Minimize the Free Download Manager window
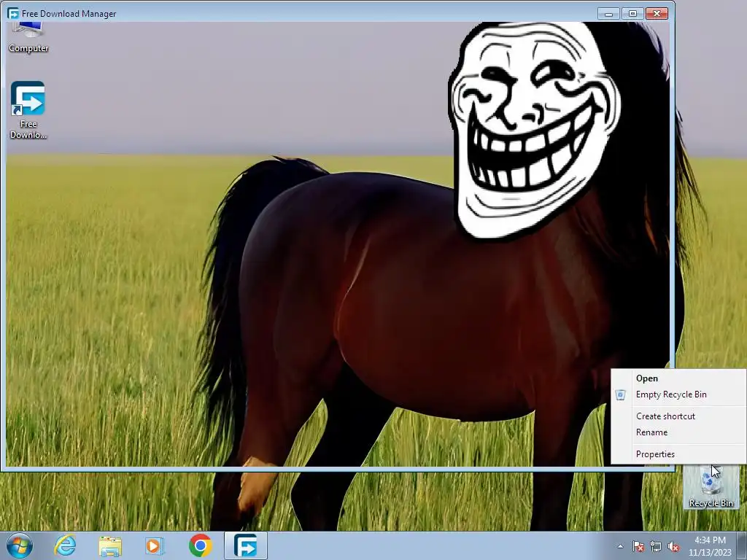Image resolution: width=747 pixels, height=560 pixels. tap(608, 13)
